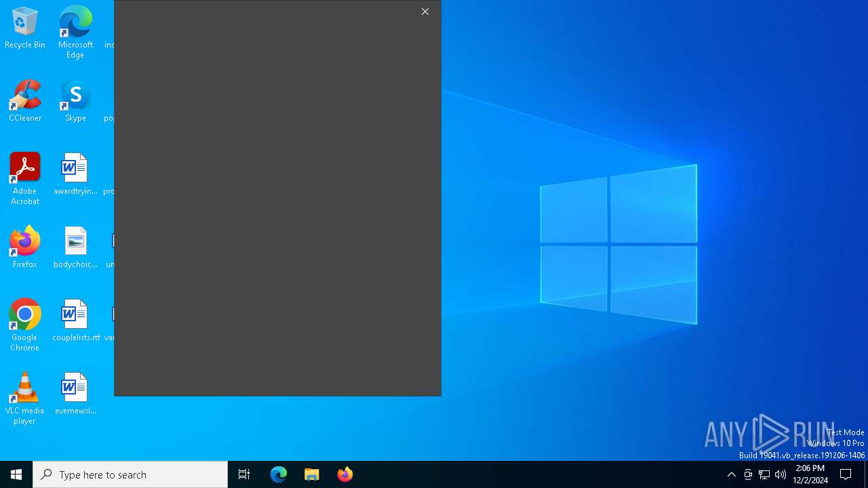Open the Windows Start menu

[16, 474]
